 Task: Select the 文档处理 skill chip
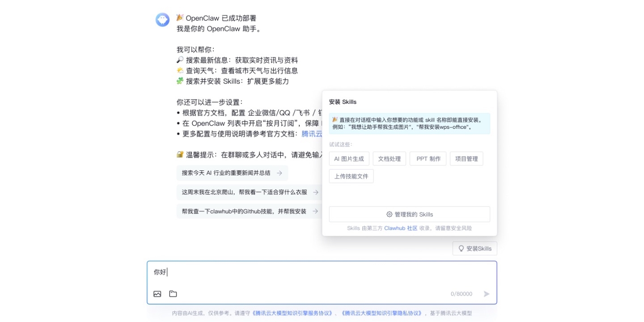pos(389,159)
